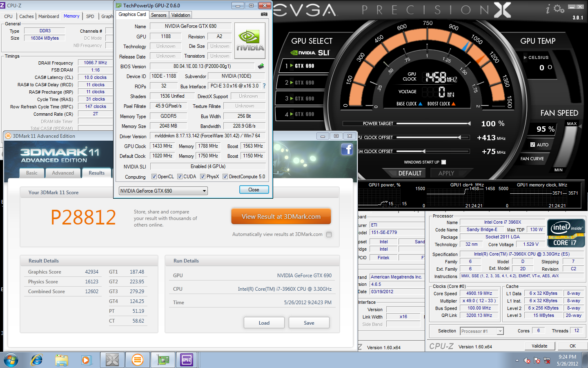The image size is (588, 368).
Task: Open the Validation tab in GPU-Z
Action: click(x=180, y=15)
